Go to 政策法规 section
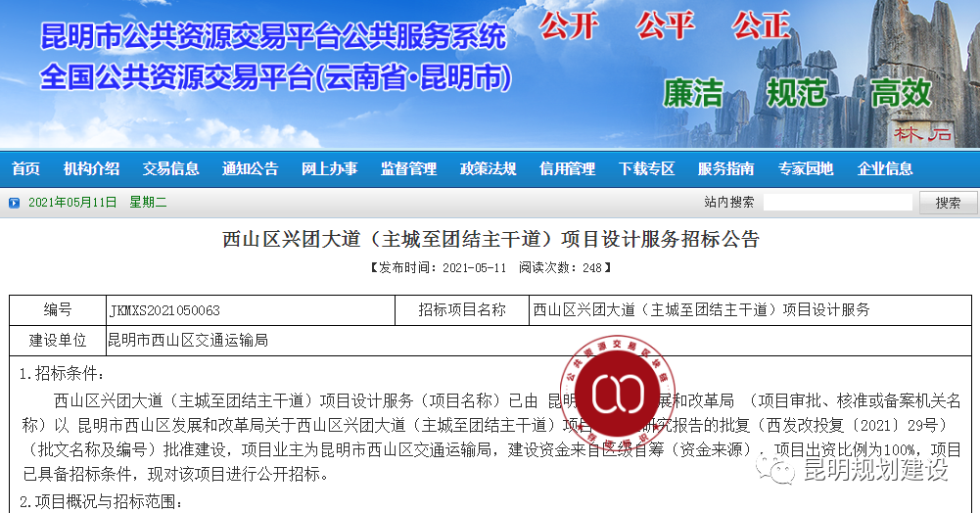The image size is (980, 513). tap(489, 168)
